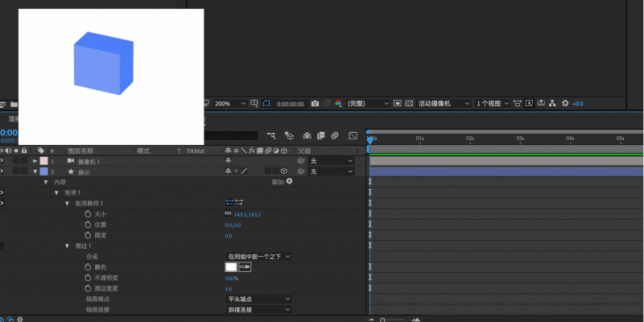Image resolution: width=644 pixels, height=322 pixels.
Task: Open parent dropdown 无 for 摄像机 1
Action: coord(332,160)
